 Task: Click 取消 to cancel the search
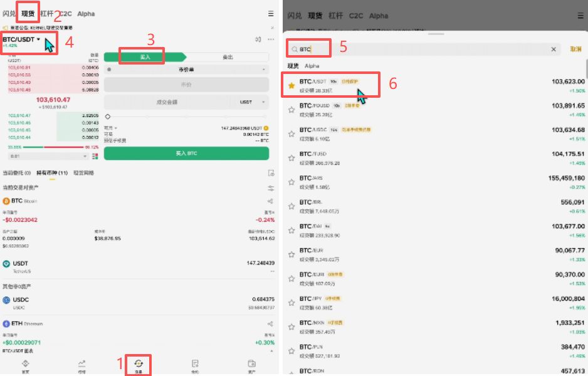click(x=575, y=49)
